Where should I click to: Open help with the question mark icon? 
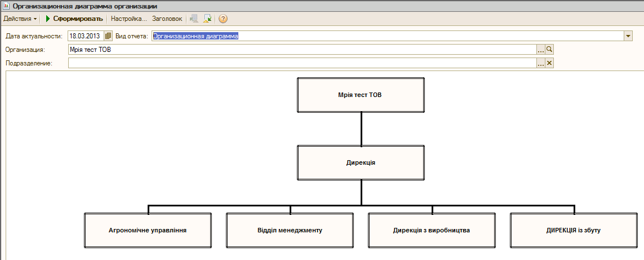point(223,19)
